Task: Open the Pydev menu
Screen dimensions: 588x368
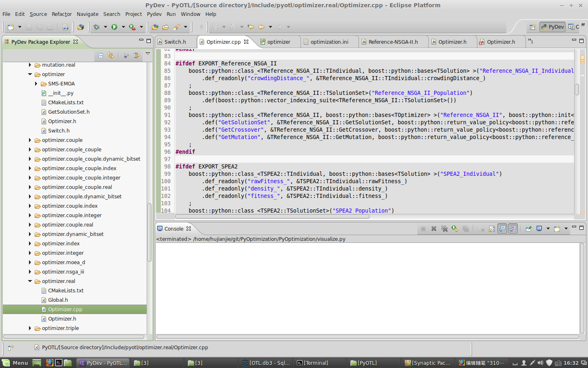Action: [x=154, y=14]
